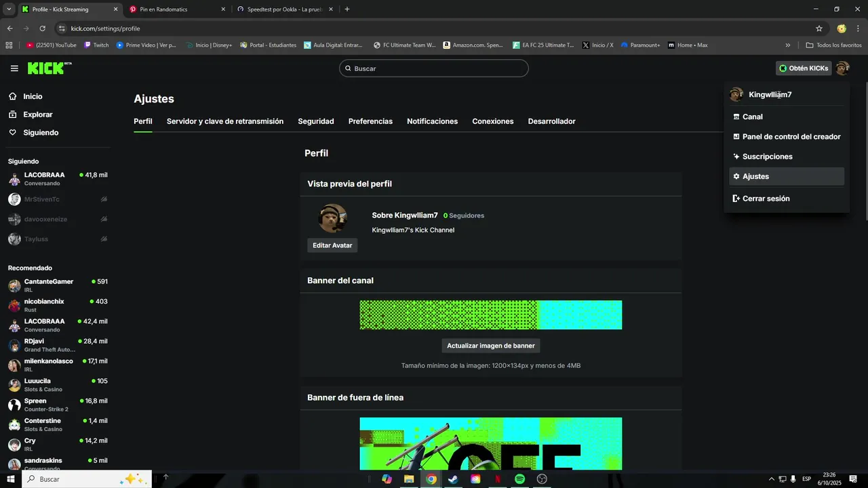
Task: Open the Windows Start menu
Action: [11, 479]
